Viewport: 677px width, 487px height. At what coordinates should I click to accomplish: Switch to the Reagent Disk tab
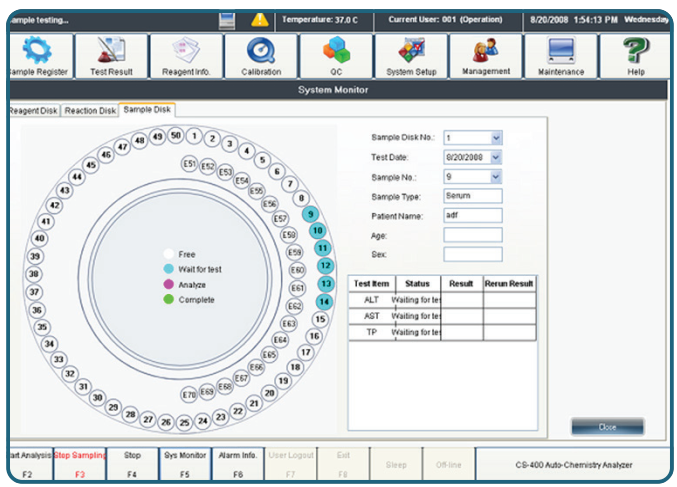pyautogui.click(x=33, y=110)
